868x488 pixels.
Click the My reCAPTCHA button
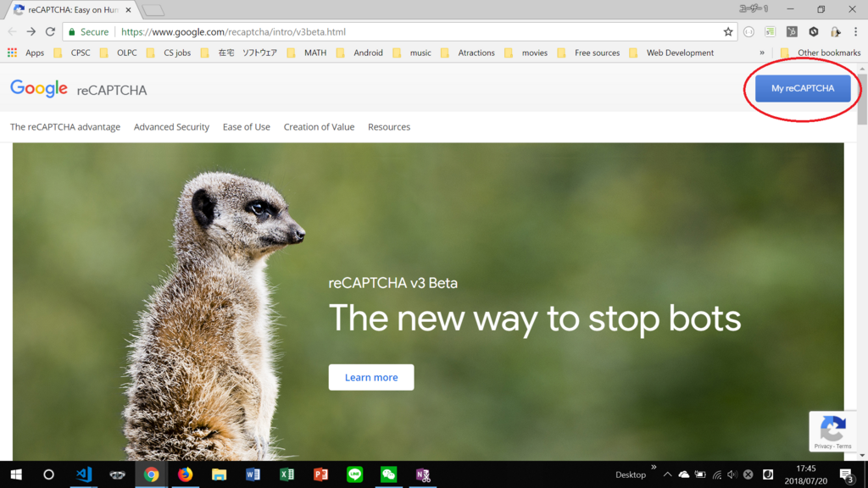(803, 88)
